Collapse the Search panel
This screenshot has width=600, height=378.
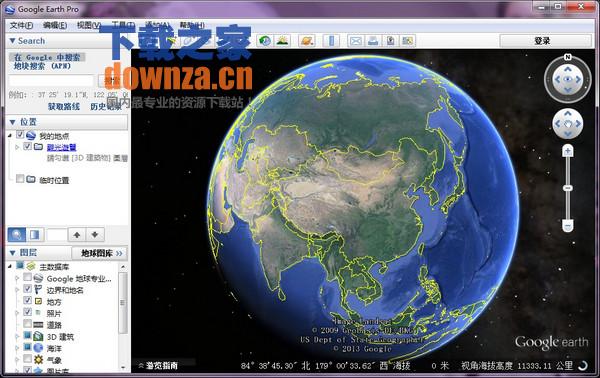coord(12,41)
